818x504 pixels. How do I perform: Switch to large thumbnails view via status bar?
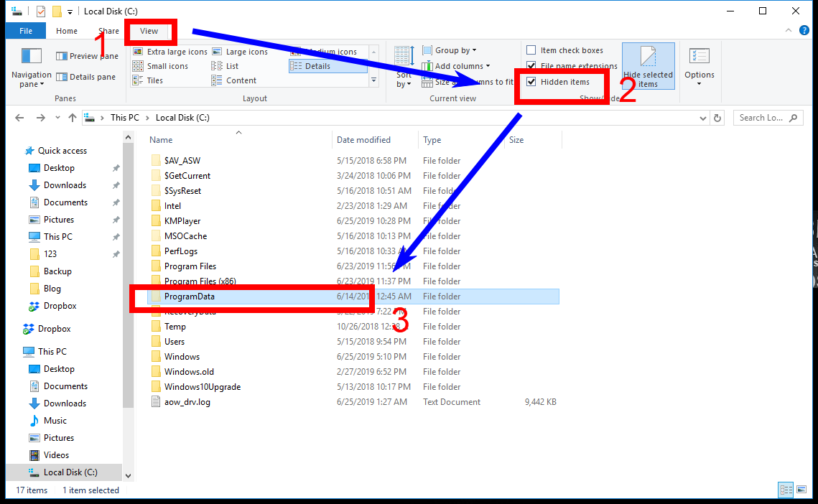tap(802, 490)
